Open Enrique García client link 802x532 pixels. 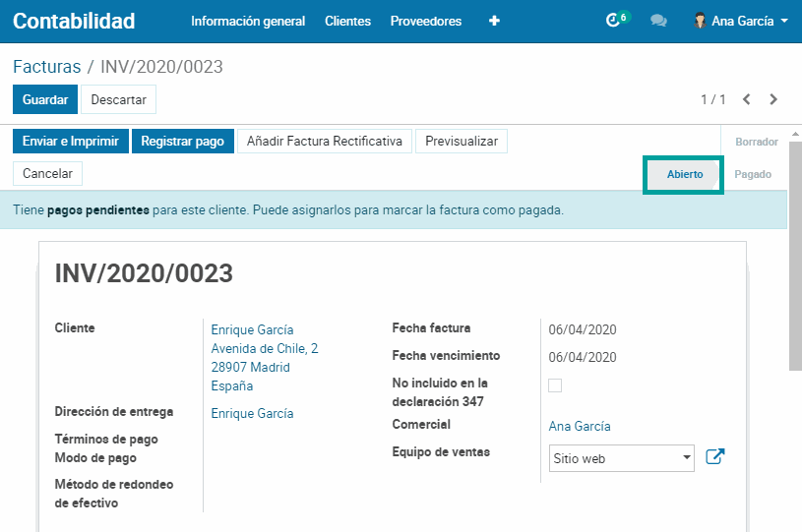252,329
